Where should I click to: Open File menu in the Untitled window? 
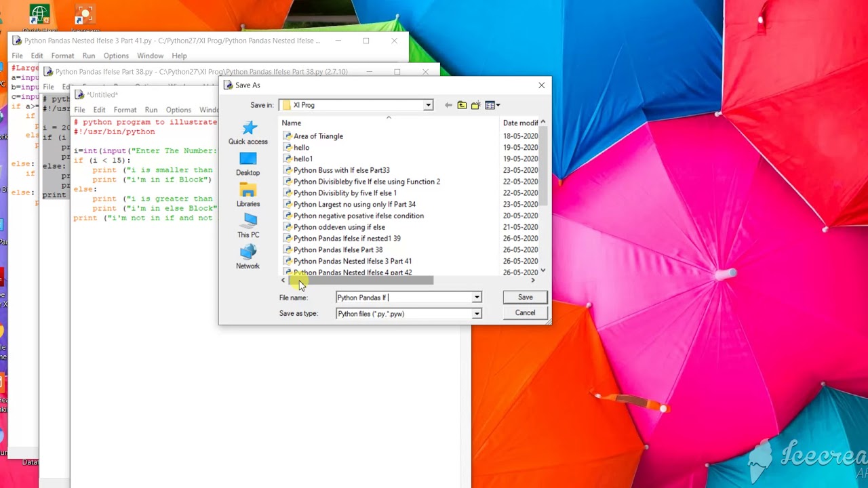tap(80, 110)
